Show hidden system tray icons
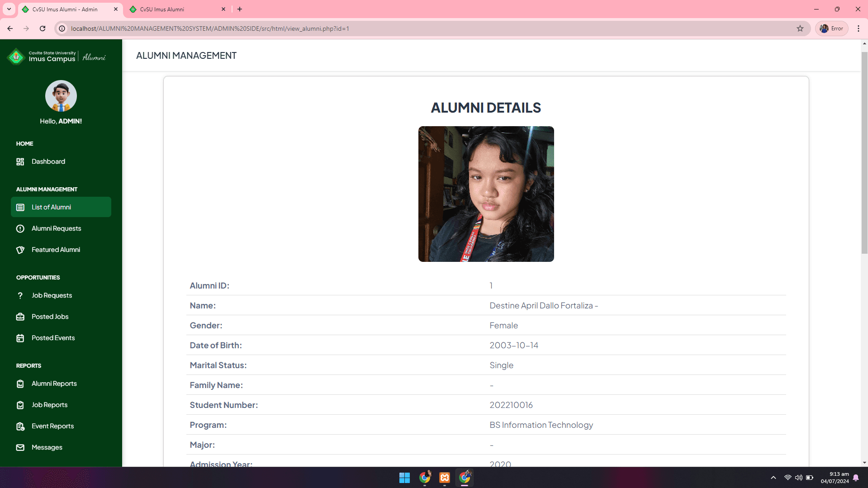868x488 pixels. [x=773, y=478]
